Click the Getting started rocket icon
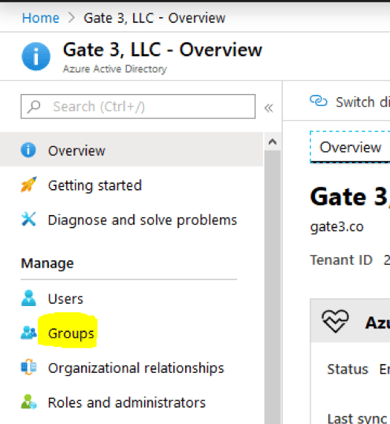Screen dimensions: 390x424 [x=29, y=185]
